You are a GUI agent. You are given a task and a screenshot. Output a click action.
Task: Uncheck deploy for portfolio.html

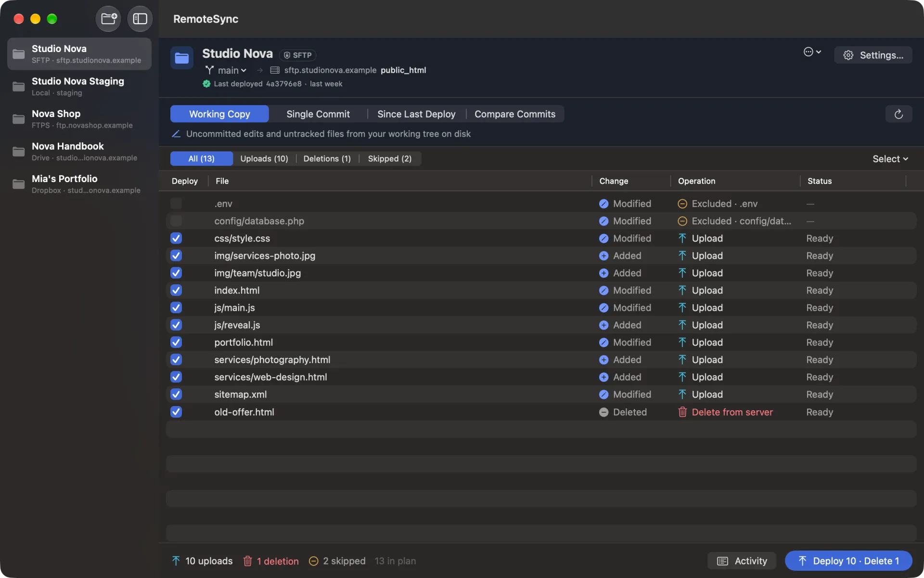click(x=176, y=342)
